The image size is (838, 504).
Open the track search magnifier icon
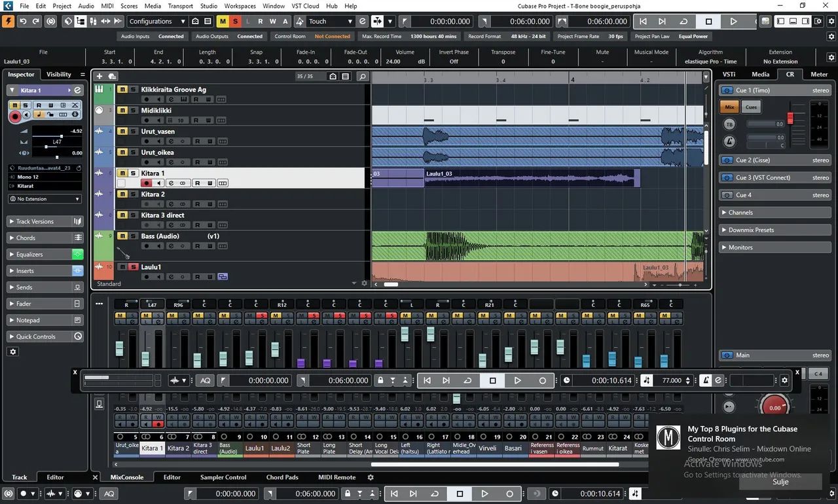pyautogui.click(x=361, y=77)
